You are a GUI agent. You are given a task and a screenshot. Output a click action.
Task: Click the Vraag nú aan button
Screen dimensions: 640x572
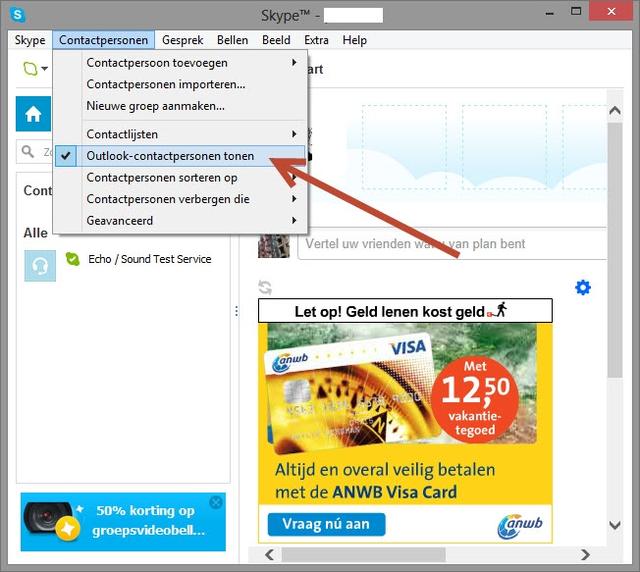(x=326, y=524)
